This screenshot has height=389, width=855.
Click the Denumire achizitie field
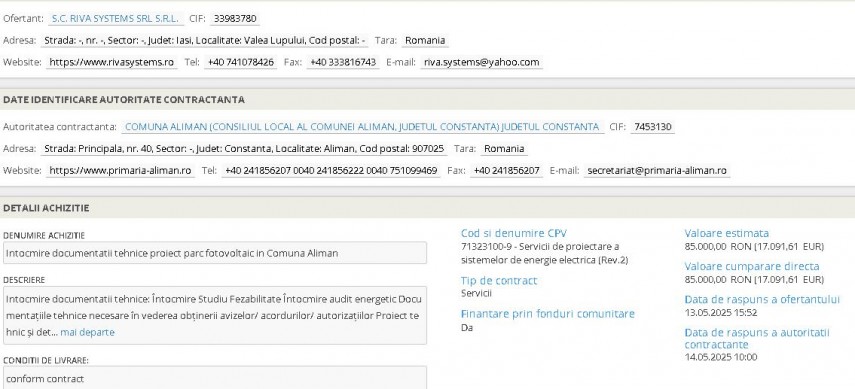(215, 253)
